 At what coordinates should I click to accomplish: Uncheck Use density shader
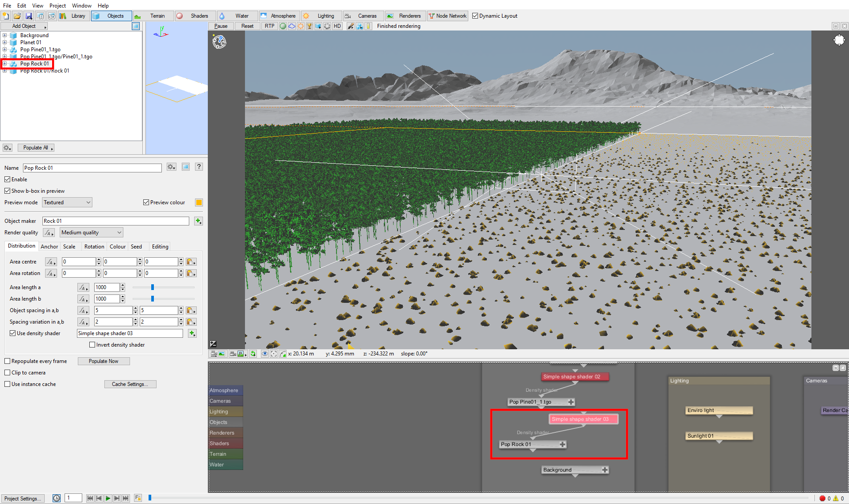click(12, 333)
